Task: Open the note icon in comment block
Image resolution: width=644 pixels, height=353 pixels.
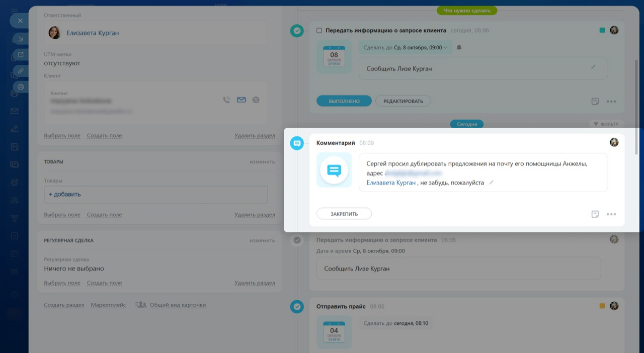Action: point(595,214)
